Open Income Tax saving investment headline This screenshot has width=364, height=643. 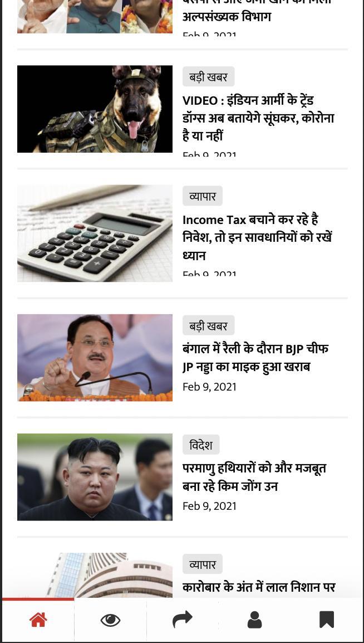coord(257,237)
